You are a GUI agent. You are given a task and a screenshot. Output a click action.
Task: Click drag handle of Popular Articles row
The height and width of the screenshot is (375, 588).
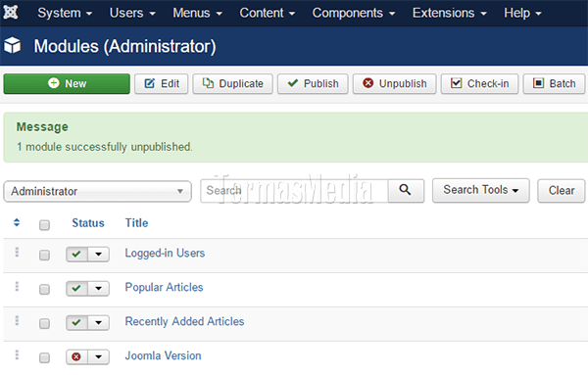[x=17, y=287]
